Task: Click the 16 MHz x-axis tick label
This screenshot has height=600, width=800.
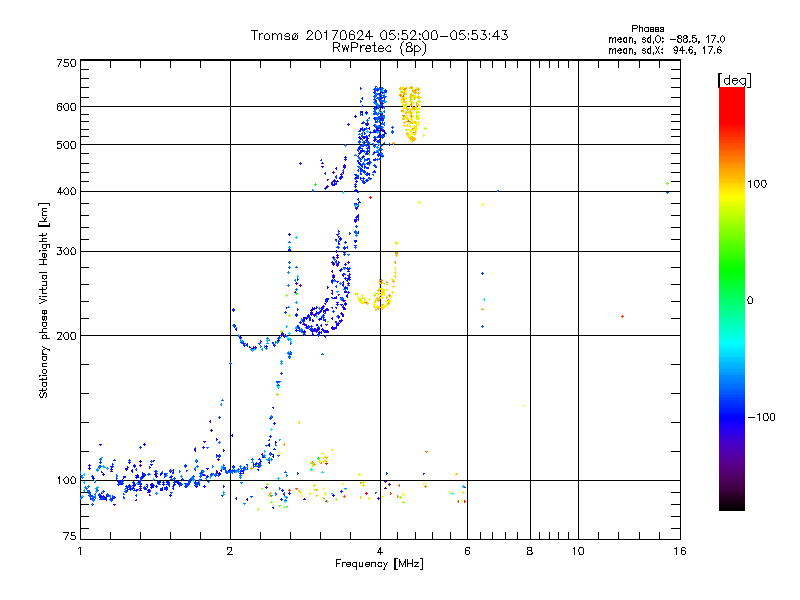Action: (x=679, y=551)
